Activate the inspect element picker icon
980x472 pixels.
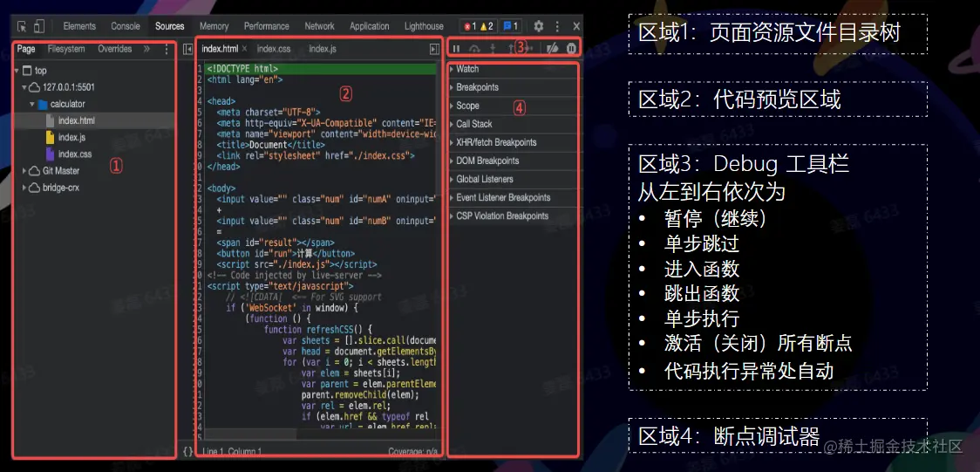point(22,26)
